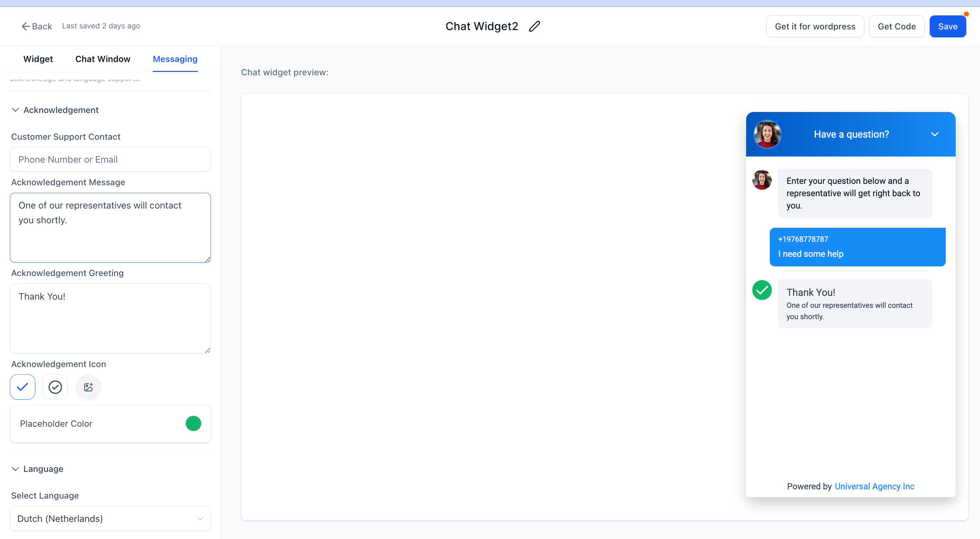Click the Customer Support Contact input field
Screen dimensions: 980x539
[110, 159]
